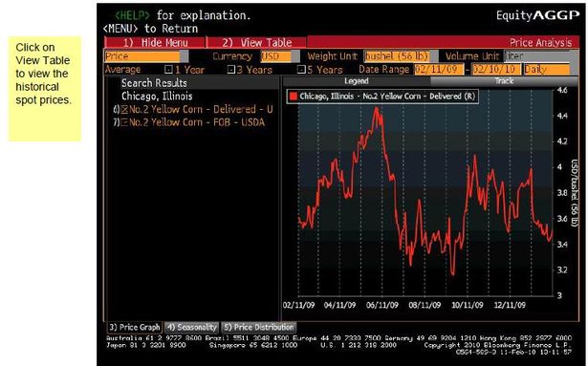Click the 06/11/09 x-axis date label
588x366 pixels.
(x=382, y=305)
